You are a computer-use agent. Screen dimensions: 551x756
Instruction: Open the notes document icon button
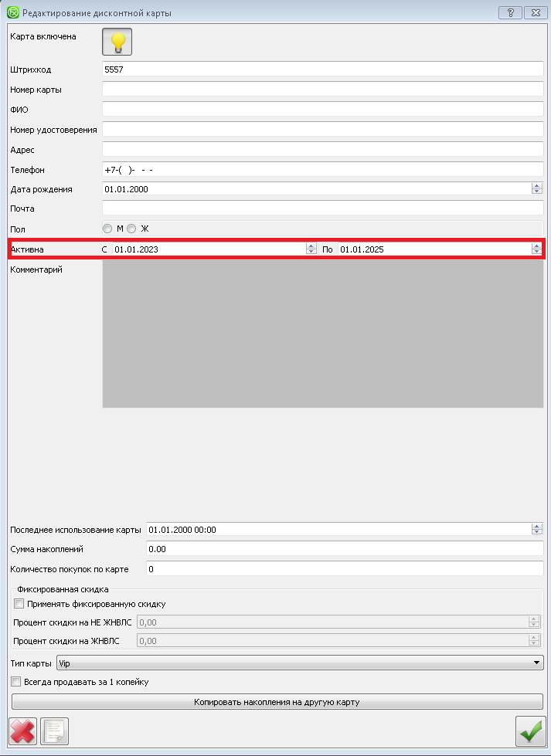coord(55,730)
